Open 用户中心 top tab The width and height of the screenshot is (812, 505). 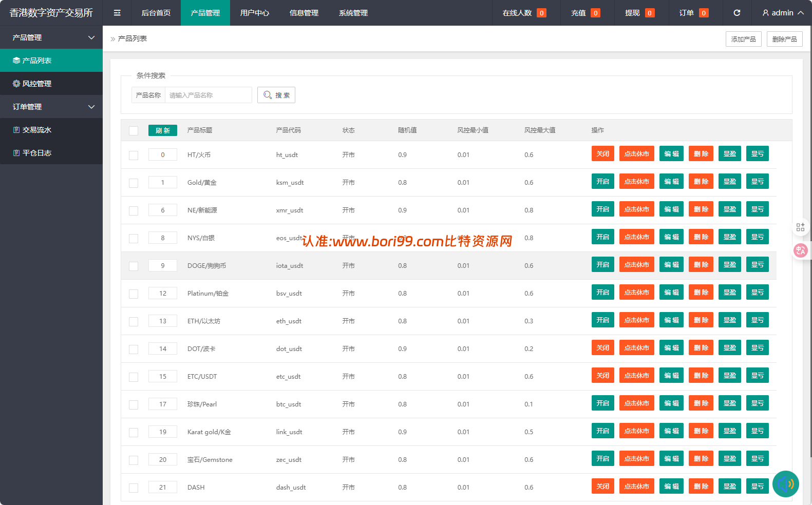(255, 13)
